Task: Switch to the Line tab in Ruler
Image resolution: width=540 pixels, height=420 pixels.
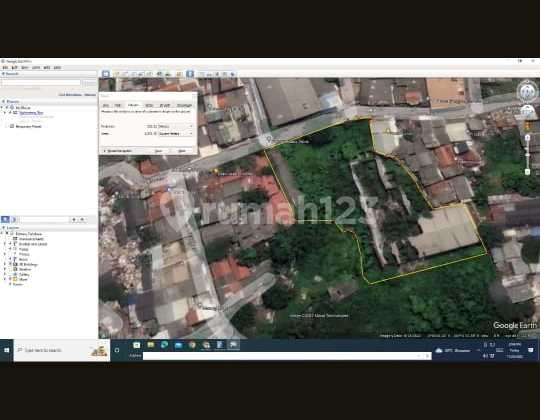Action: pos(106,105)
